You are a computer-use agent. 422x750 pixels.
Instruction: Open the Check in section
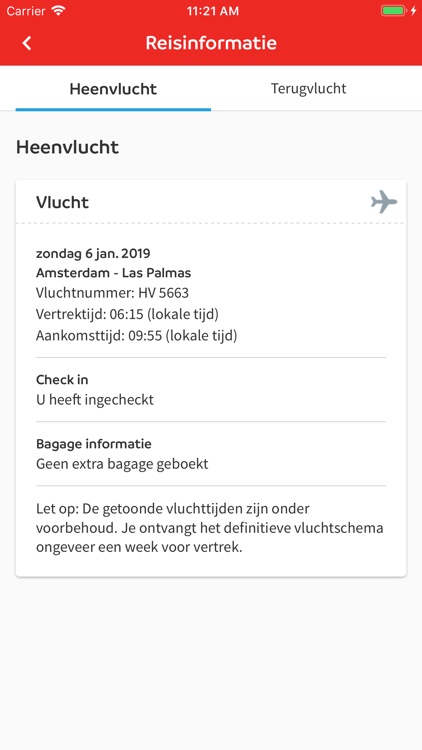tap(62, 380)
